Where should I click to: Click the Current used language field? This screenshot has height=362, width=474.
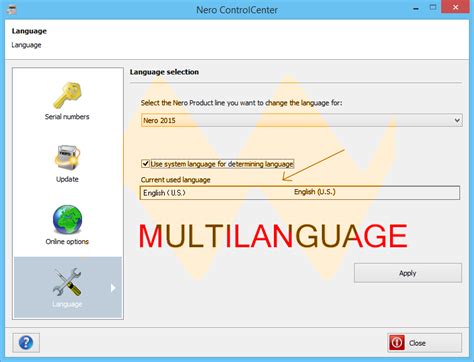click(300, 193)
